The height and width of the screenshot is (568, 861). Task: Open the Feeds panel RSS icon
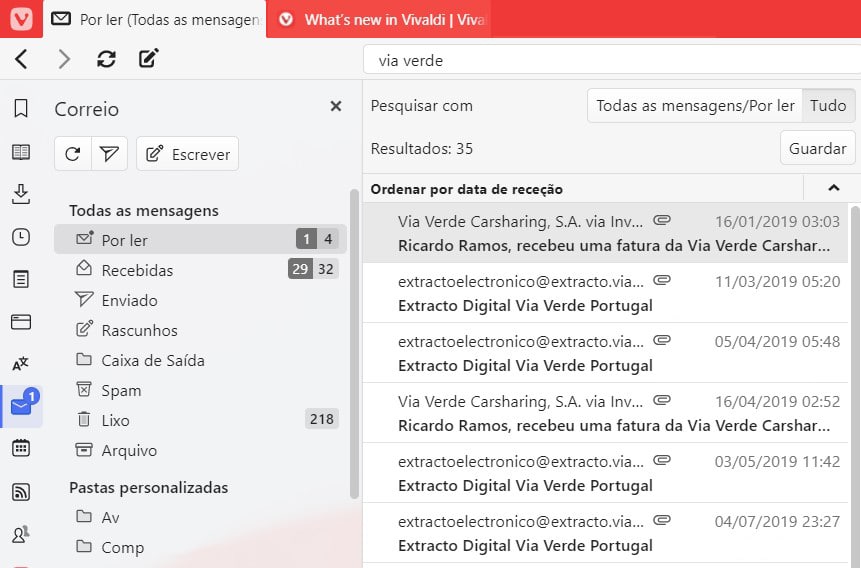(21, 492)
